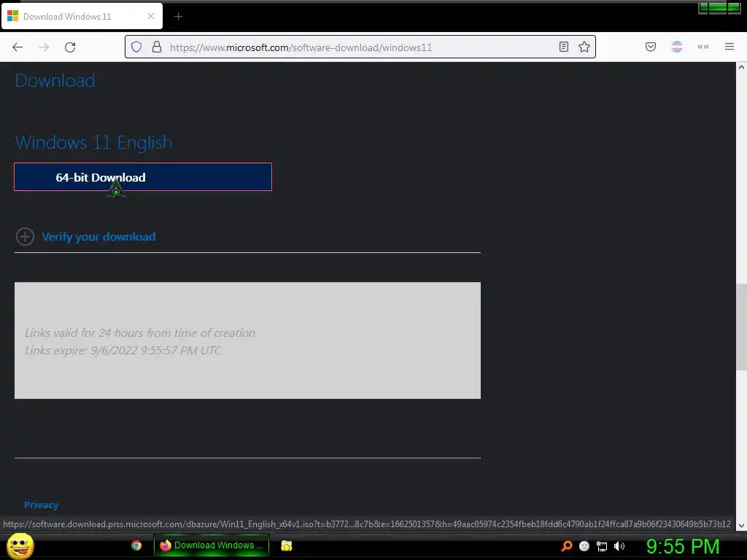Click the vertical scrollbar thumb
The image size is (747, 560).
[741, 327]
